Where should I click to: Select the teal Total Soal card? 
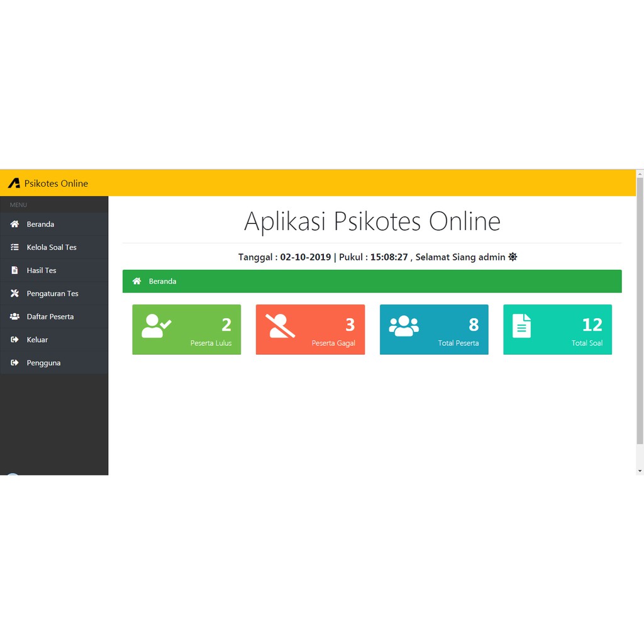557,330
